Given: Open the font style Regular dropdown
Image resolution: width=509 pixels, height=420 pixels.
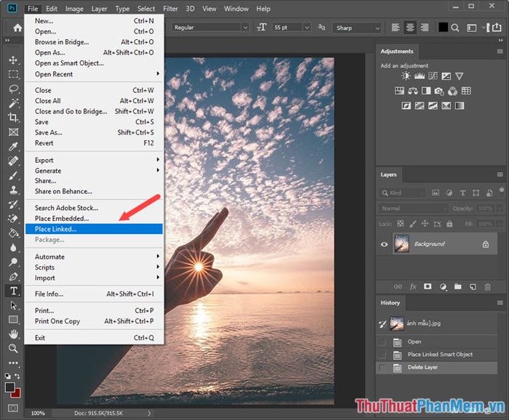Looking at the screenshot, I should point(211,28).
